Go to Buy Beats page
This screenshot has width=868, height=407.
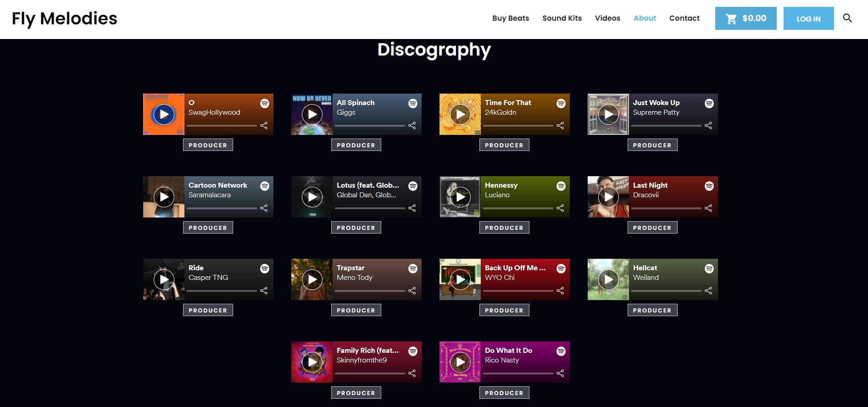(x=511, y=18)
